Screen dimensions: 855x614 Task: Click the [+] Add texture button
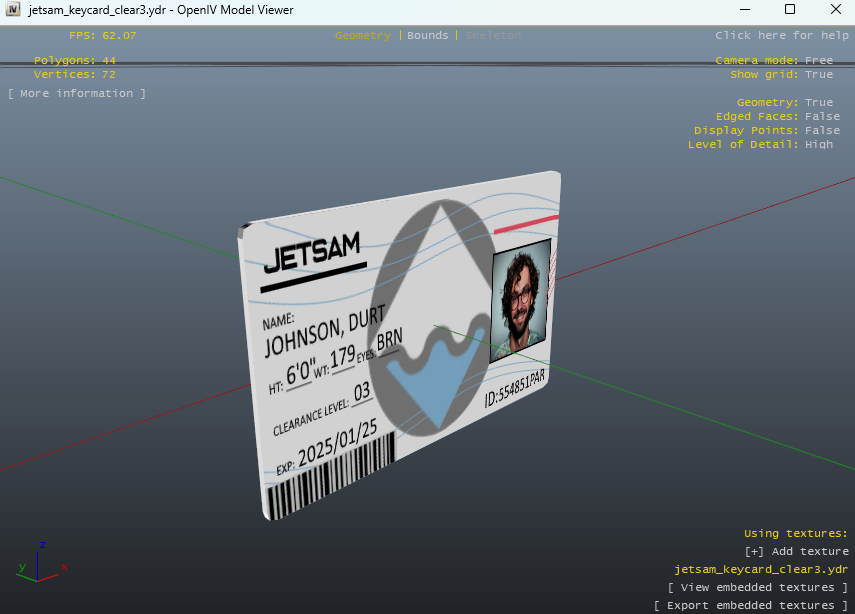coord(797,551)
